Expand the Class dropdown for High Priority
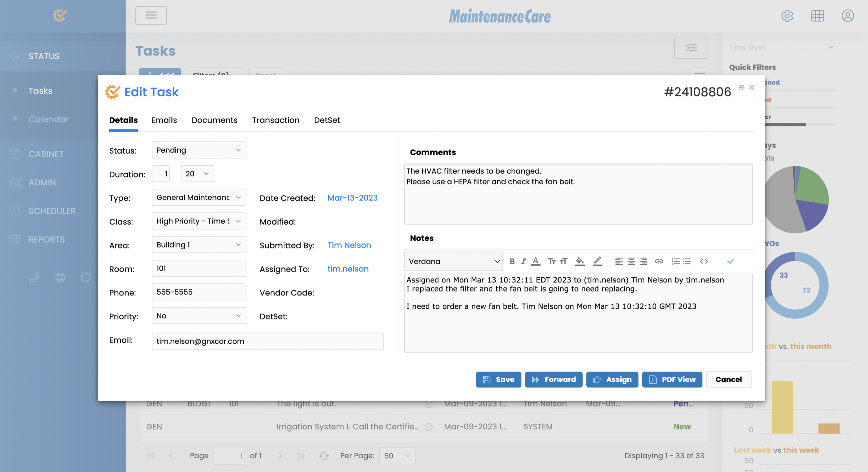This screenshot has width=868, height=472. click(198, 221)
